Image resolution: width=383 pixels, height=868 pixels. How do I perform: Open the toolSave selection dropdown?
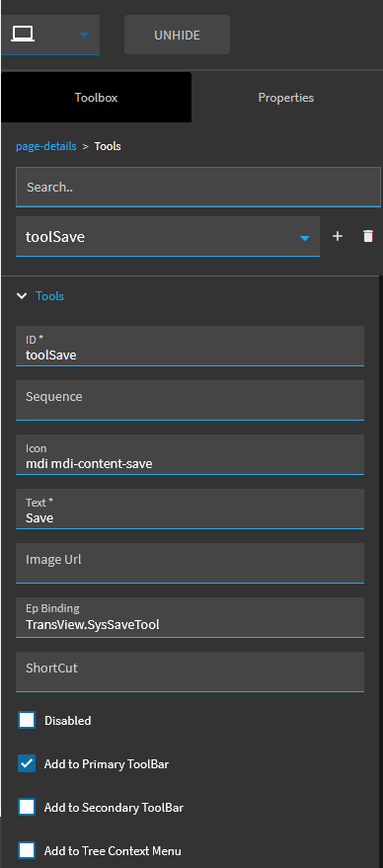168,237
